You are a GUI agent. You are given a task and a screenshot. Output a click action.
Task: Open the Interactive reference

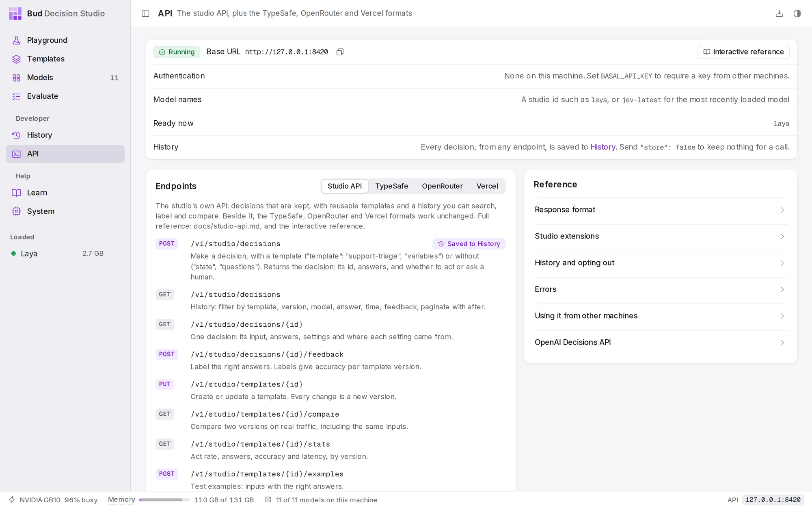pyautogui.click(x=743, y=52)
